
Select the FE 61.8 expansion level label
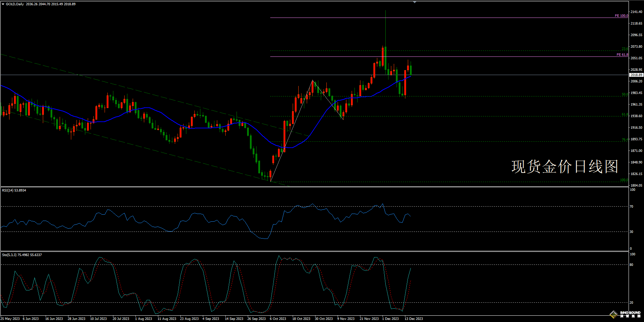click(x=622, y=55)
